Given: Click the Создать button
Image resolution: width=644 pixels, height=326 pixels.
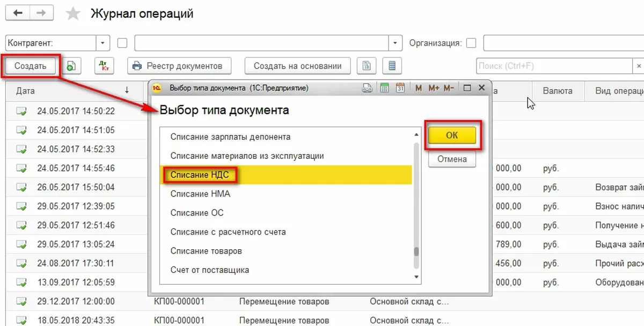Looking at the screenshot, I should click(x=31, y=66).
